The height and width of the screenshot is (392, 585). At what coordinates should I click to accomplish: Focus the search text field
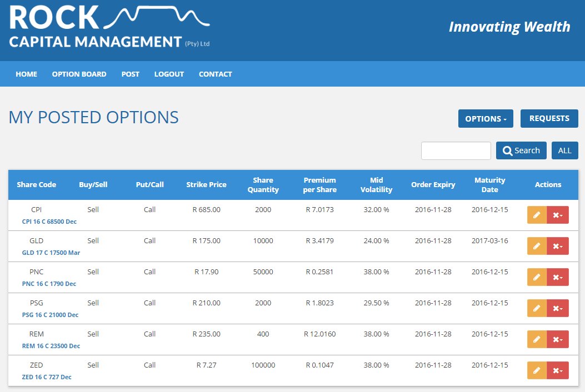[456, 150]
